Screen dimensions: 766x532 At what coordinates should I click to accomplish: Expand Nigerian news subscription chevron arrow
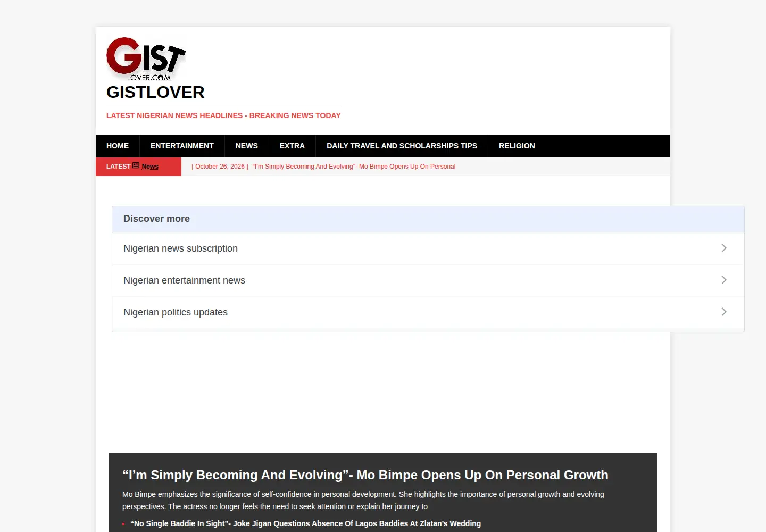[x=724, y=248]
